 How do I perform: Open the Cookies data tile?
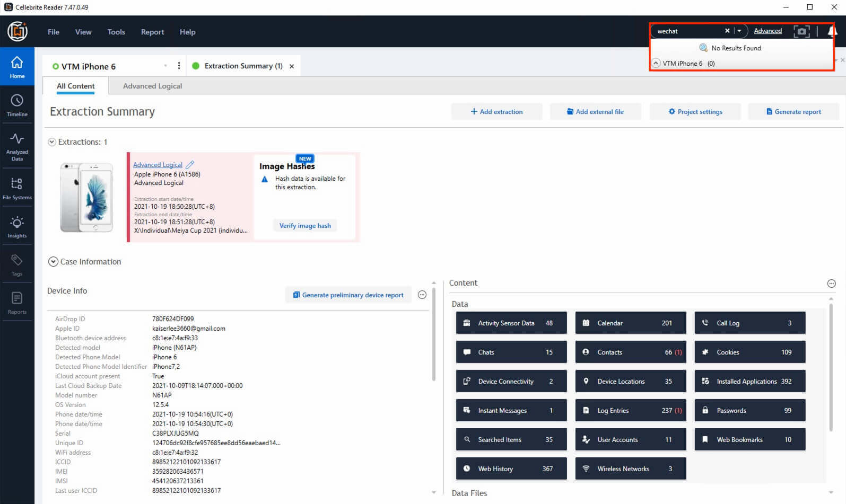click(x=750, y=352)
